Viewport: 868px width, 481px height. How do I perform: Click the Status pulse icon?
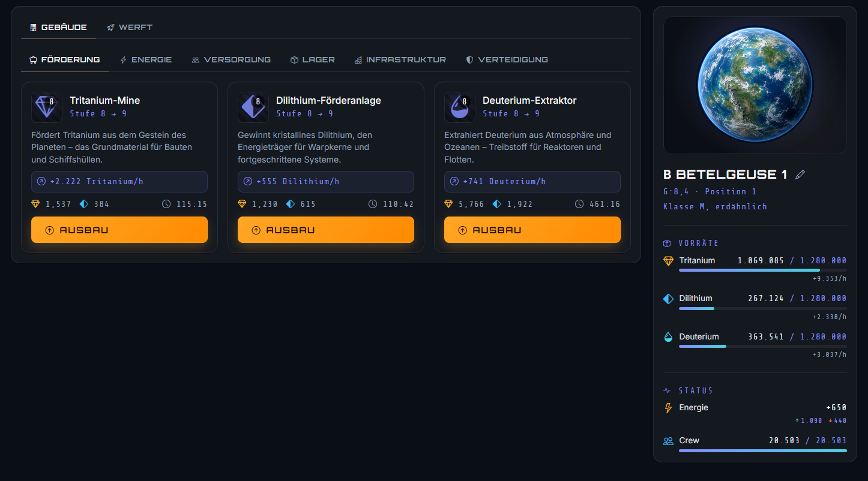(667, 390)
